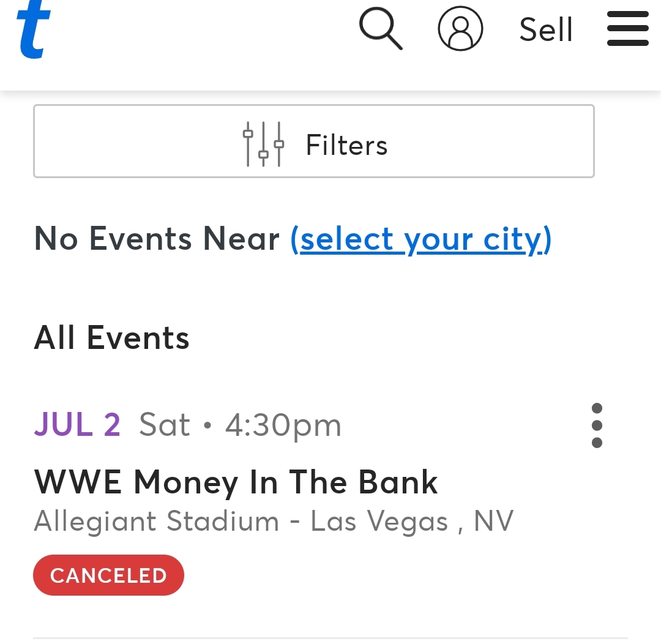
Task: Click the JUL 2 event date
Action: click(77, 424)
